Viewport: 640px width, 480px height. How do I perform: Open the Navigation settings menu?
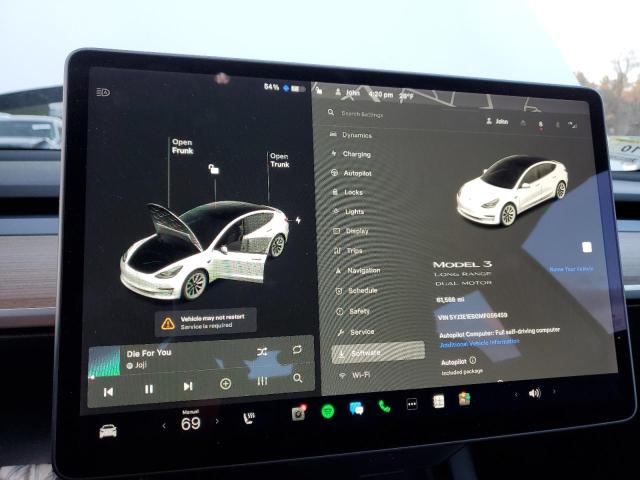pos(358,270)
